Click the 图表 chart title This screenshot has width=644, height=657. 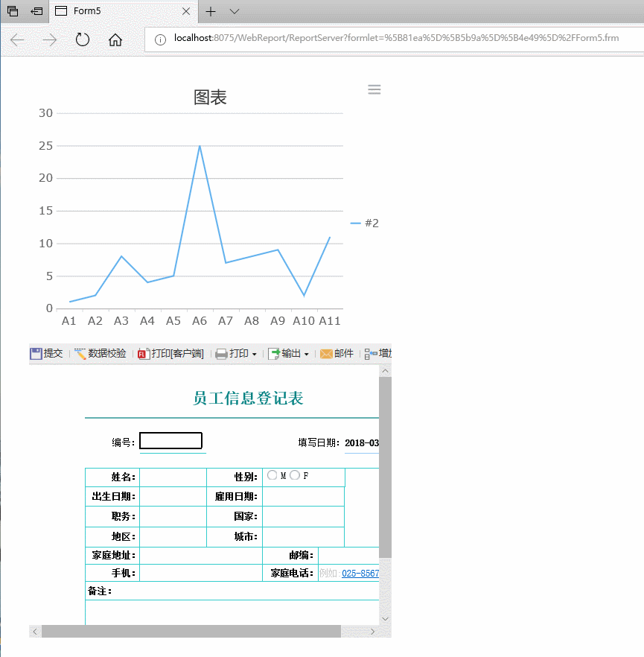pos(210,98)
